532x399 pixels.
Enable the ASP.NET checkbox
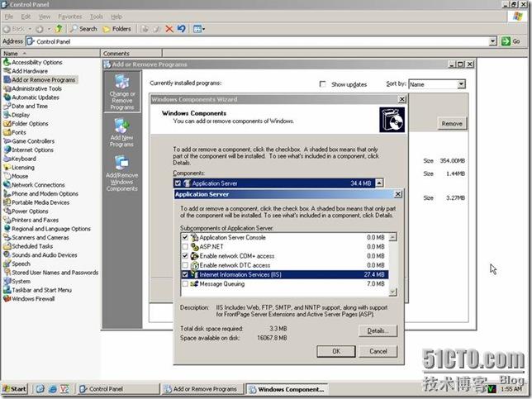tap(185, 247)
